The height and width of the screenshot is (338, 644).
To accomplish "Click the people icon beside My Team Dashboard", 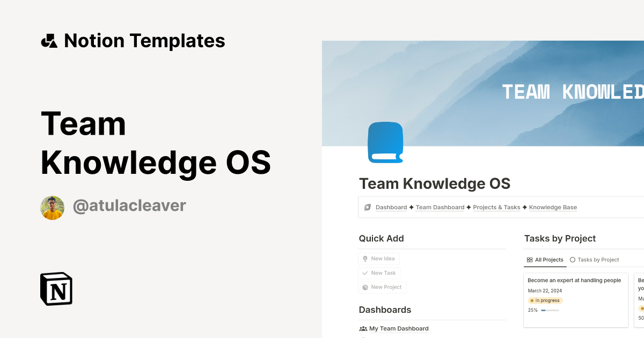I will click(363, 328).
